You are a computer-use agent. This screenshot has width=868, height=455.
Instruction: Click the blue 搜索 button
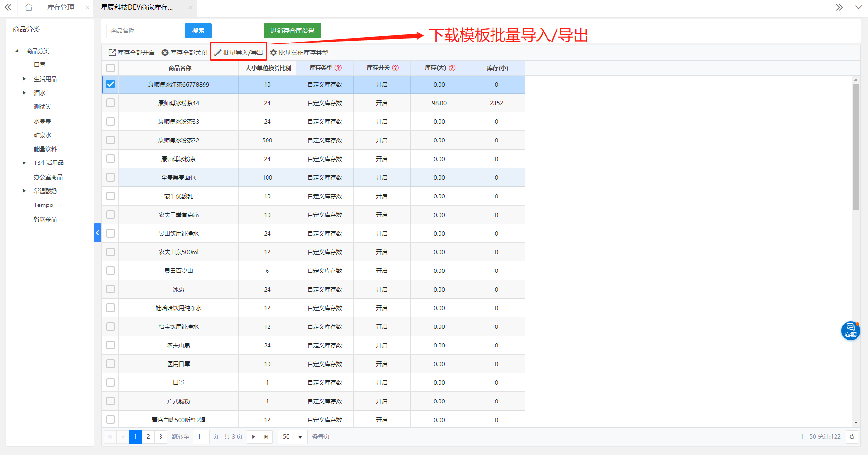coord(198,31)
